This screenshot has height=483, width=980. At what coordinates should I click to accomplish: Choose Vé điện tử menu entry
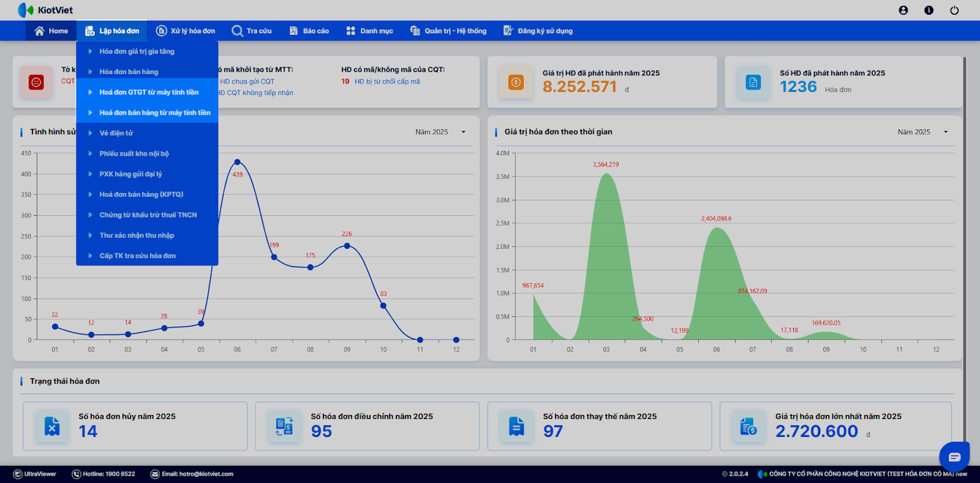116,133
